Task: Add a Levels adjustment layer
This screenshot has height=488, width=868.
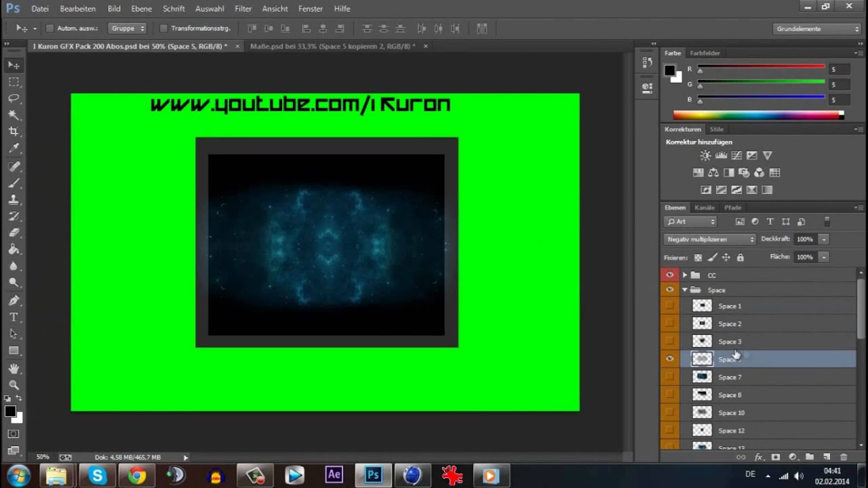Action: pos(721,155)
